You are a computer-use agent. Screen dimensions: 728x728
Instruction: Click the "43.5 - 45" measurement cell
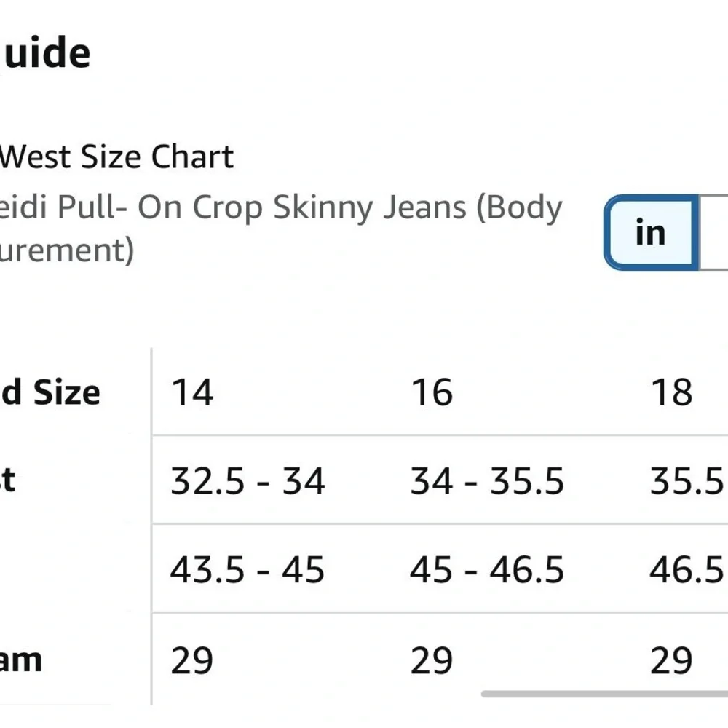pyautogui.click(x=248, y=570)
